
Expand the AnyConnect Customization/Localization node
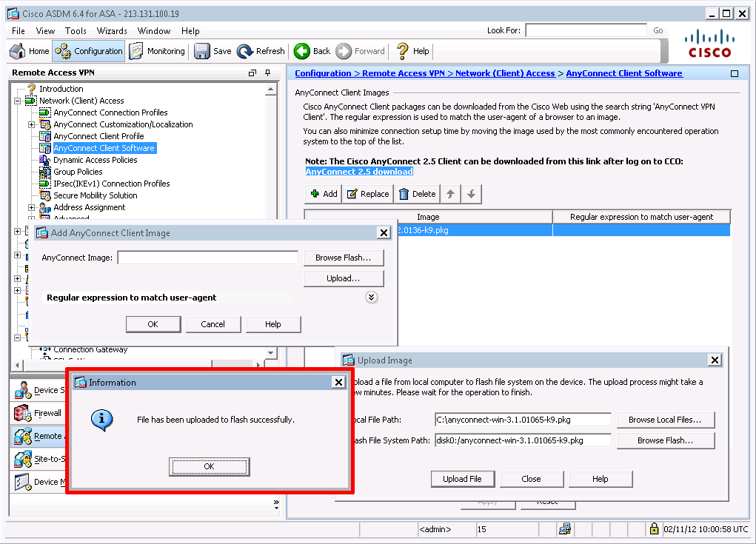[x=31, y=124]
